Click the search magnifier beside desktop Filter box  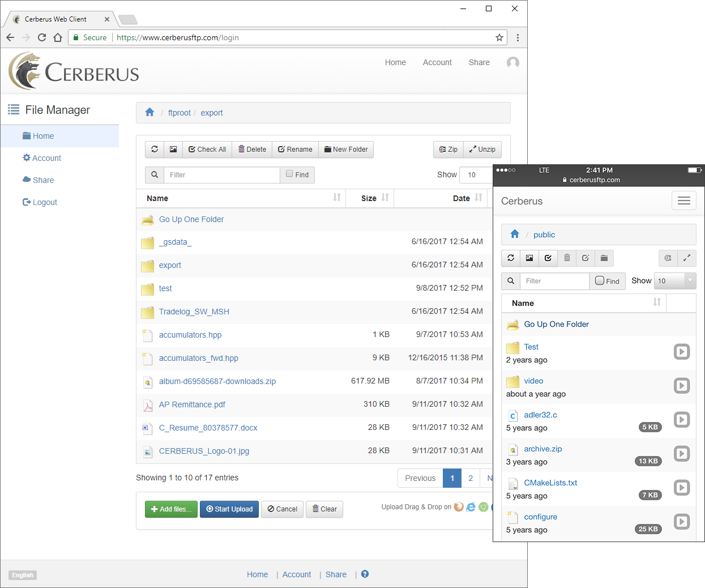[155, 175]
